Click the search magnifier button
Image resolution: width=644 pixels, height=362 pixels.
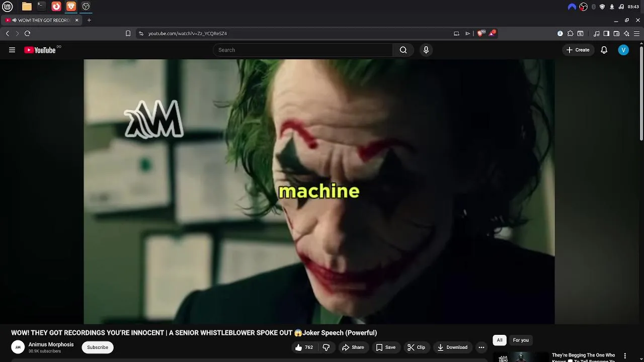(403, 50)
